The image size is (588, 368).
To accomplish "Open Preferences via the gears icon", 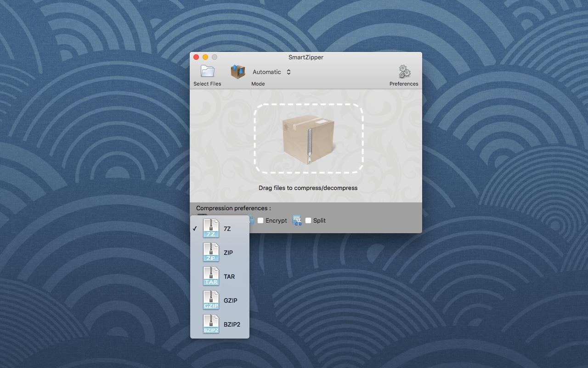I will click(x=404, y=71).
